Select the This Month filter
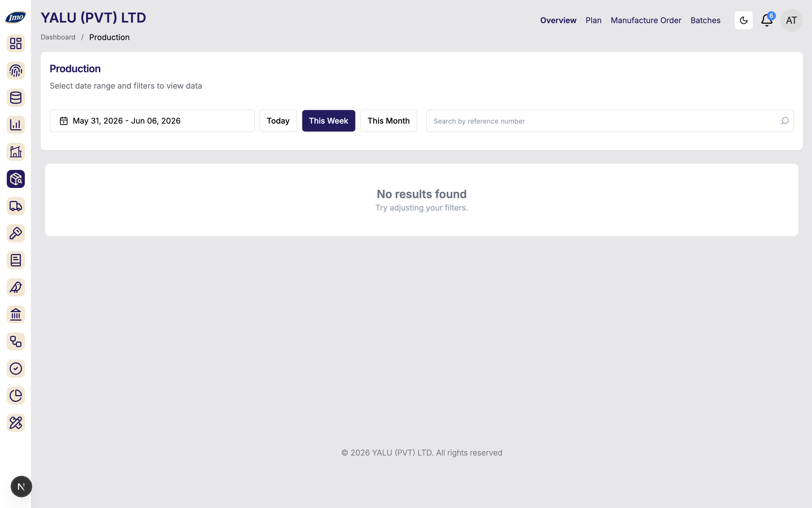The image size is (812, 508). [389, 121]
